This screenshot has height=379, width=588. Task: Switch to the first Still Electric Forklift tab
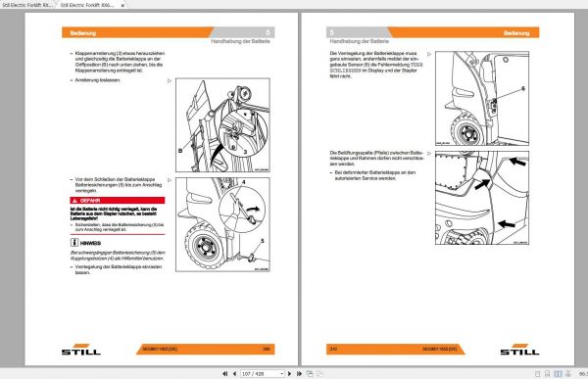(27, 5)
